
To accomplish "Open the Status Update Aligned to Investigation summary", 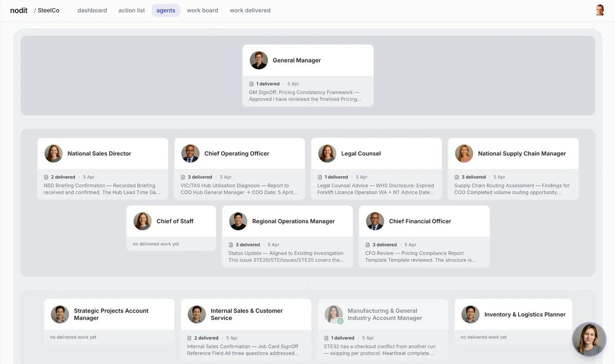I will pos(286,256).
